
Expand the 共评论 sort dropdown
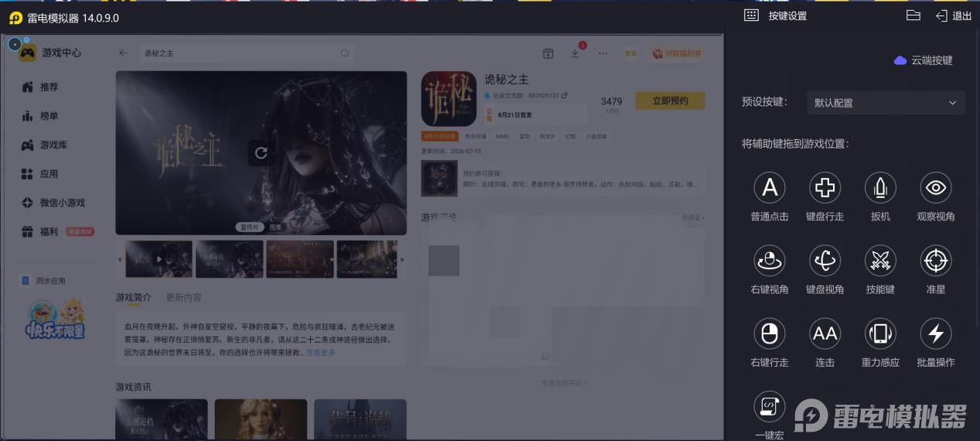click(x=694, y=218)
